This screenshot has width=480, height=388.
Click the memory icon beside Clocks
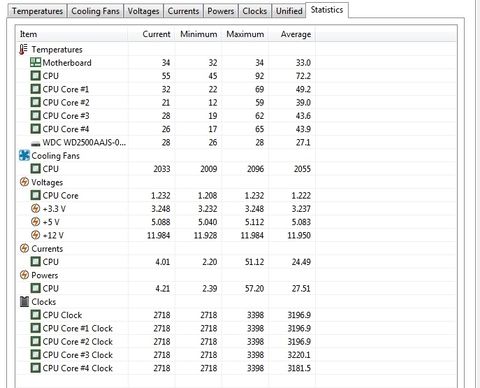(x=24, y=302)
